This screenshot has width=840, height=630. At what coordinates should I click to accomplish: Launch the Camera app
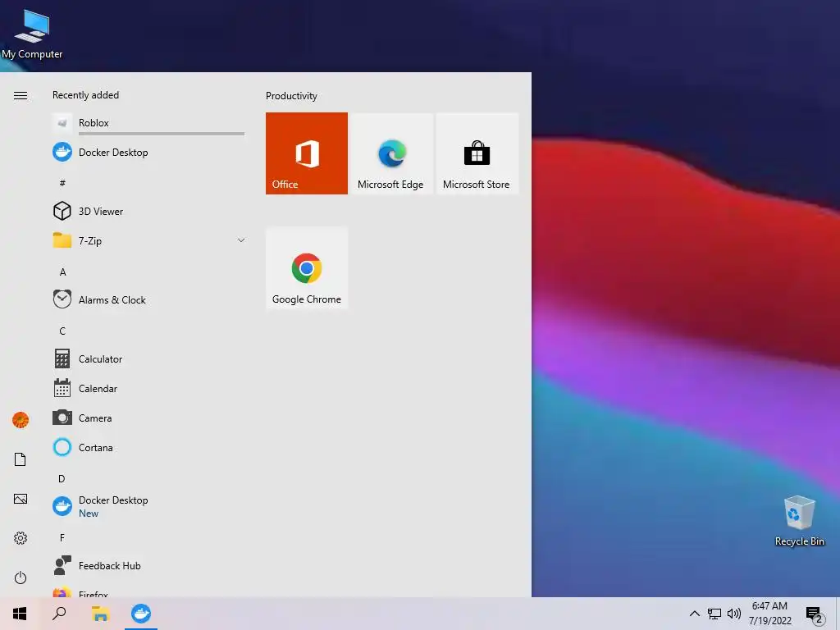point(148,418)
